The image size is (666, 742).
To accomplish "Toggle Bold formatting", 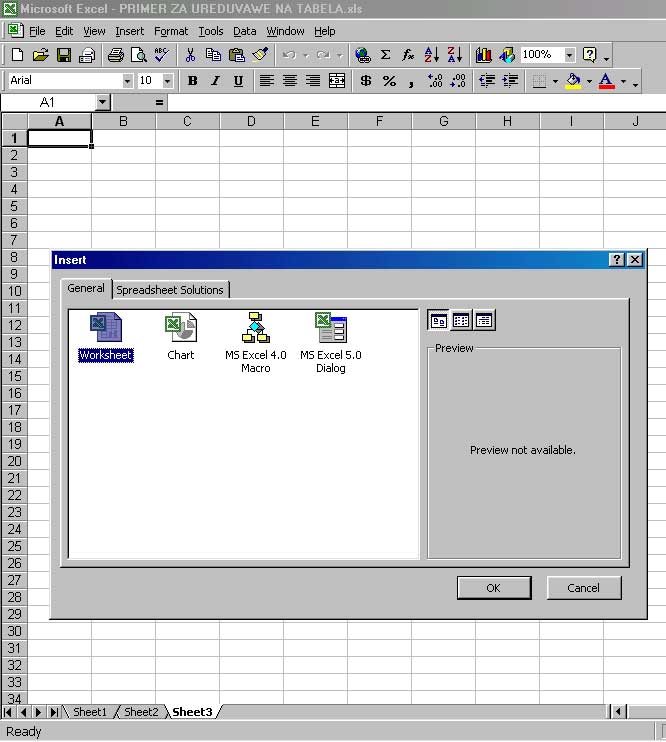I will (x=192, y=81).
